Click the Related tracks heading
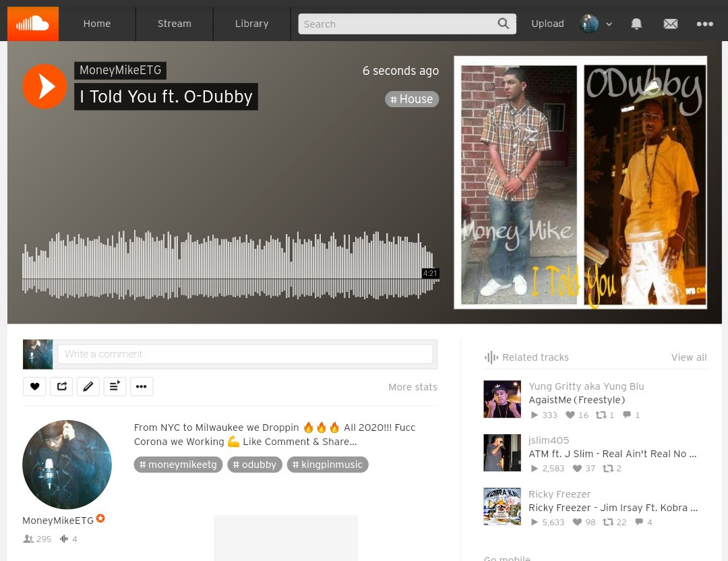 535,357
